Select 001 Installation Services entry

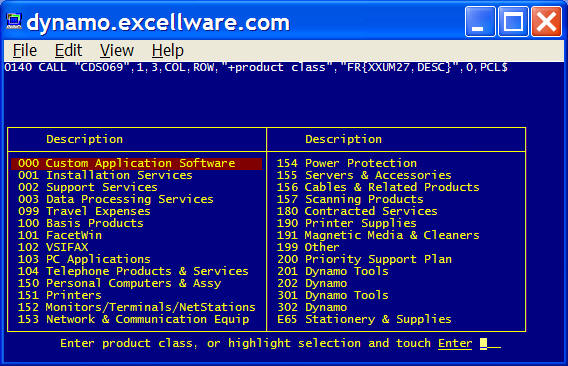pos(105,175)
